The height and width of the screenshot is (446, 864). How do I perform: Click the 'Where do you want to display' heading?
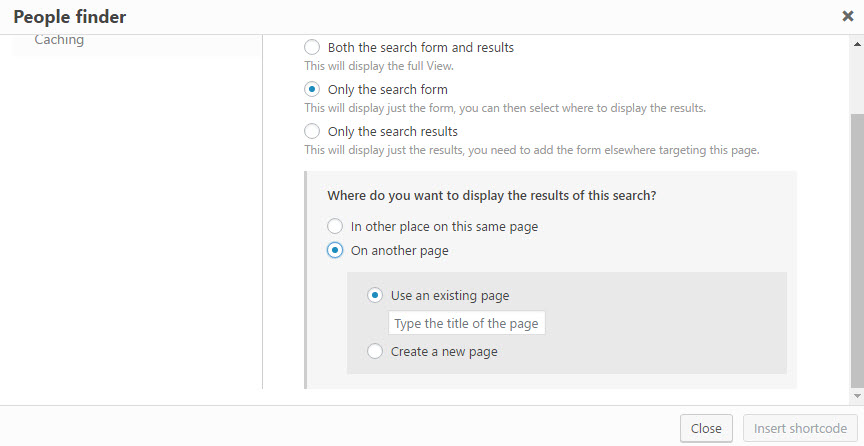(x=492, y=196)
